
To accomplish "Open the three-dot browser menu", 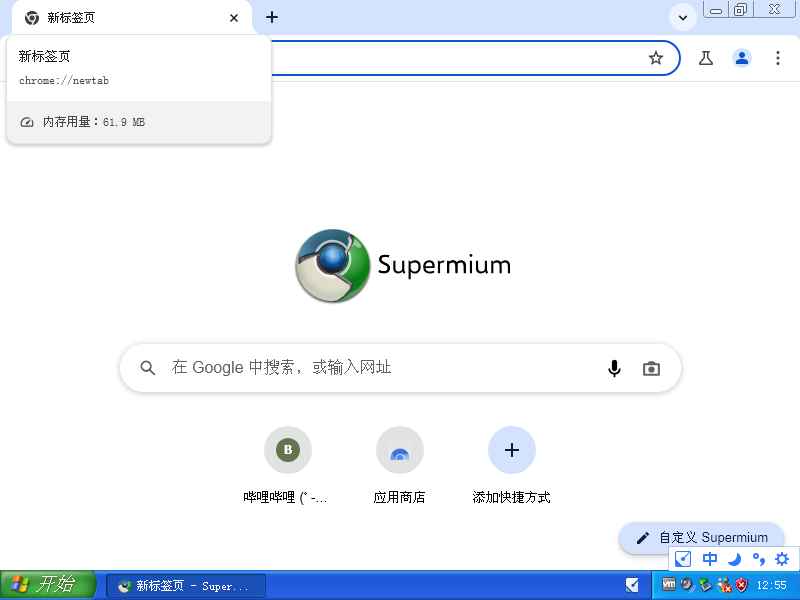I will pyautogui.click(x=778, y=58).
